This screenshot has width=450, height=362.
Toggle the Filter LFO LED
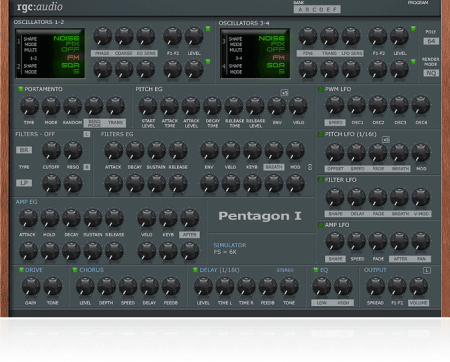pyautogui.click(x=321, y=180)
